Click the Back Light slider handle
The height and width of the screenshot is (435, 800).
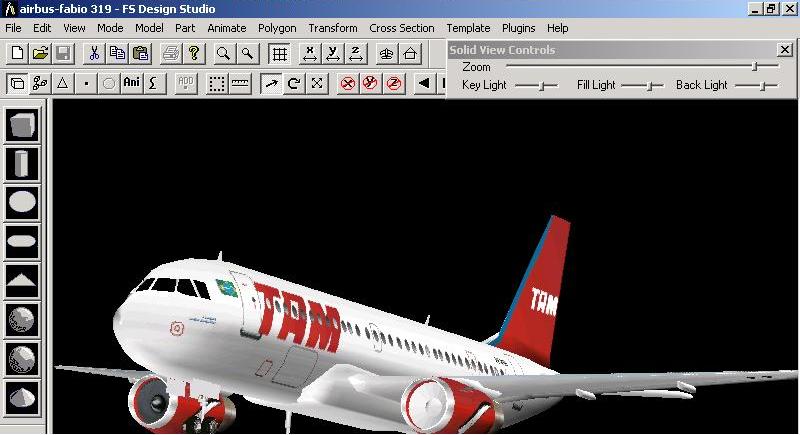pos(762,86)
